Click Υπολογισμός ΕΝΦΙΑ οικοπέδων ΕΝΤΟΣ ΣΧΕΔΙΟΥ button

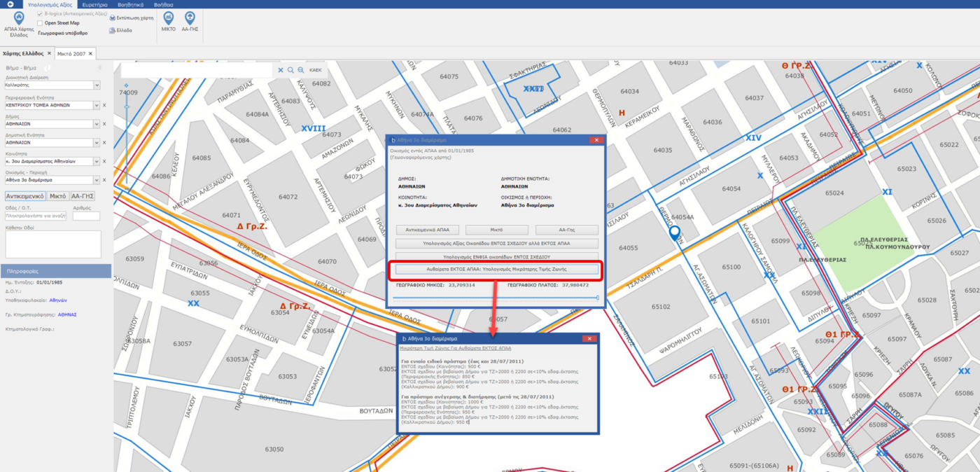point(497,257)
